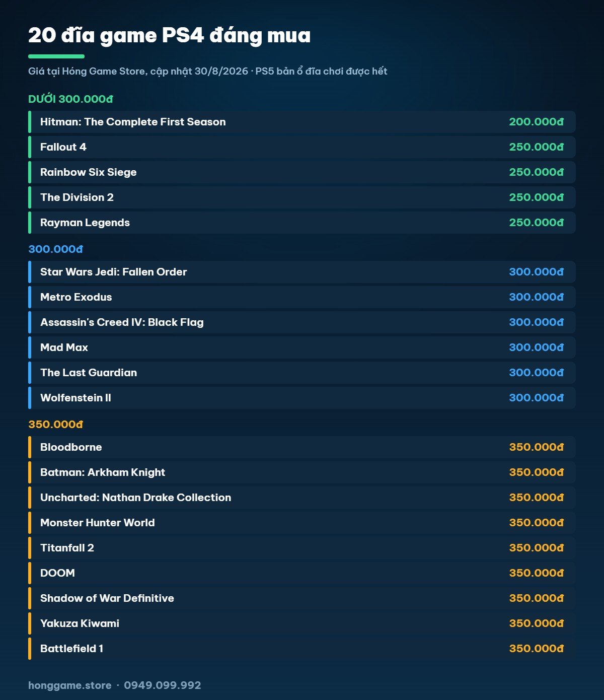Select the Bloodborne title
Image resolution: width=604 pixels, height=700 pixels.
click(x=71, y=447)
